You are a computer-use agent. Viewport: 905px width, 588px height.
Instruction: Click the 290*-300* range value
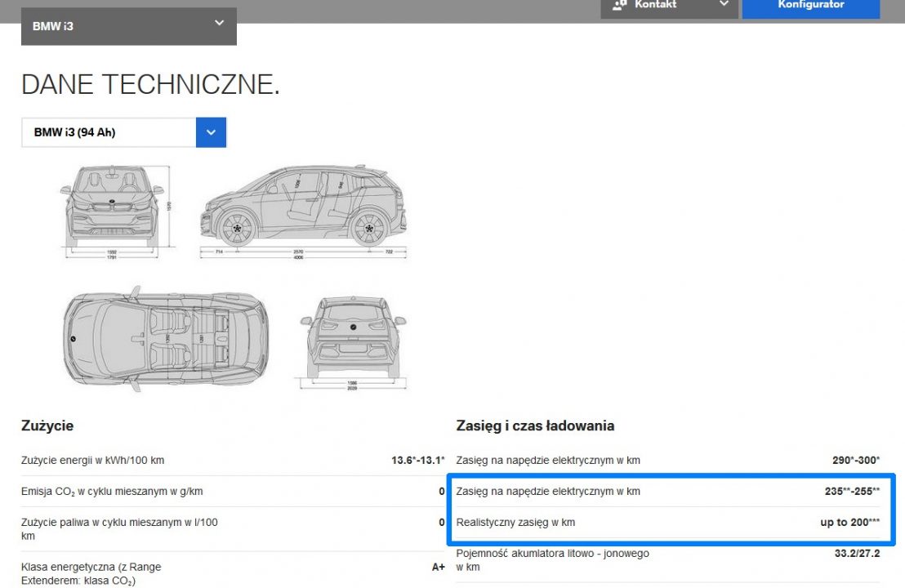click(856, 461)
